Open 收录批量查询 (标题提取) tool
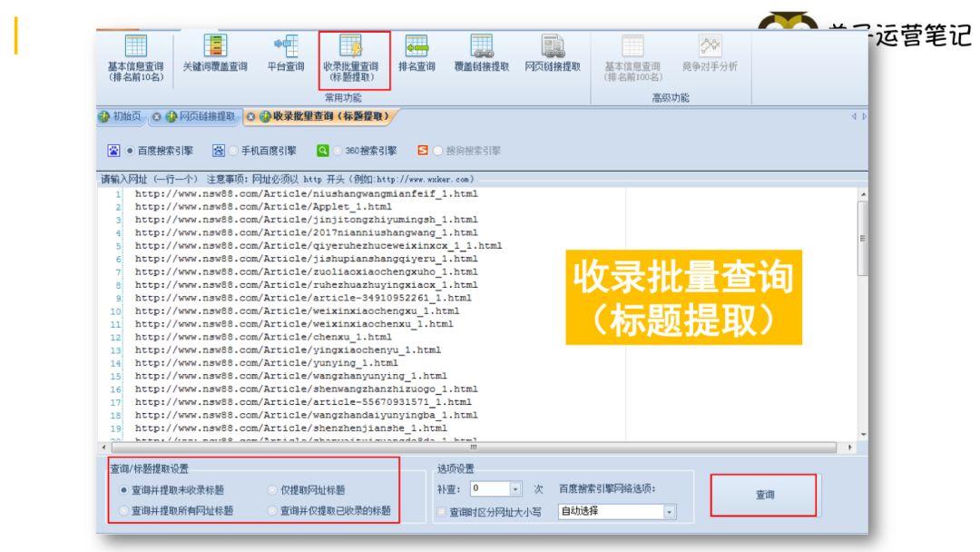Screen dimensions: 980x552 [350, 59]
